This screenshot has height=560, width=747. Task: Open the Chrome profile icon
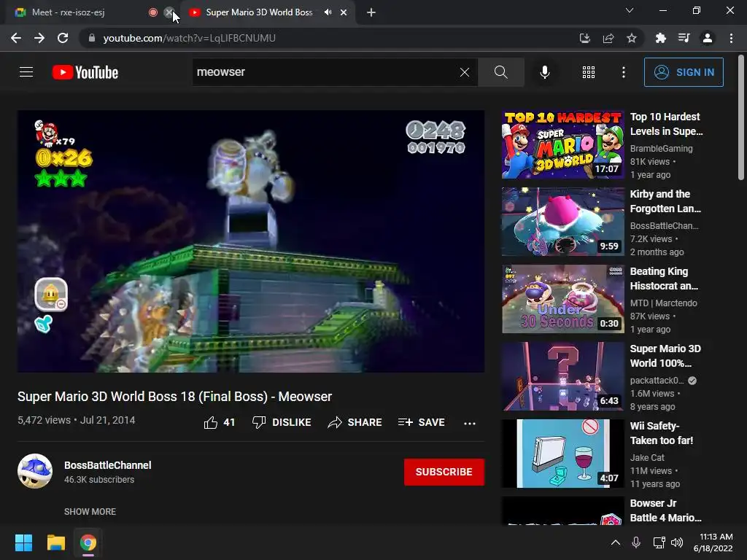pyautogui.click(x=708, y=38)
